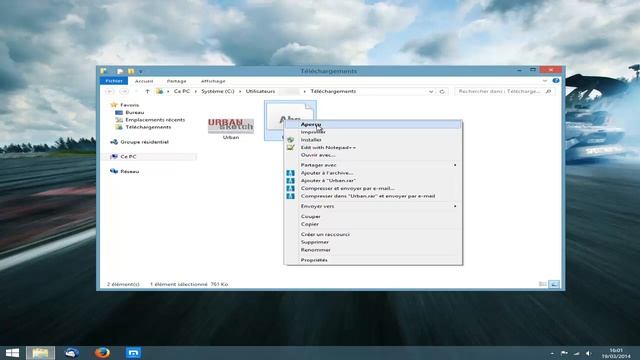Select Ce PC in the navigation pane
Image resolution: width=640 pixels, height=360 pixels.
pyautogui.click(x=128, y=157)
